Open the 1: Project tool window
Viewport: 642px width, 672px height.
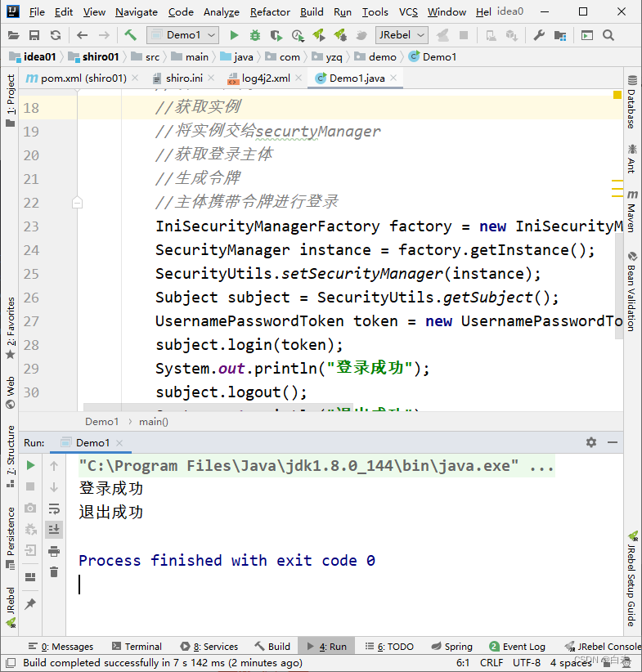pyautogui.click(x=11, y=101)
